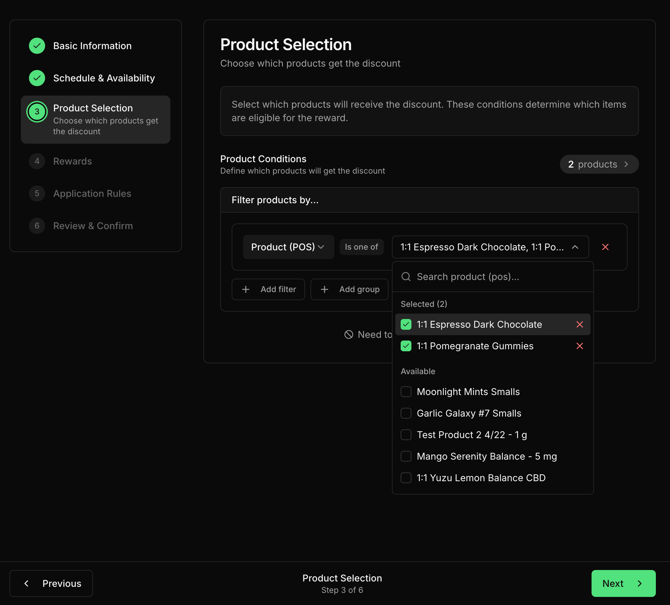Open the 2 products badge
The image size is (670, 605).
click(599, 164)
